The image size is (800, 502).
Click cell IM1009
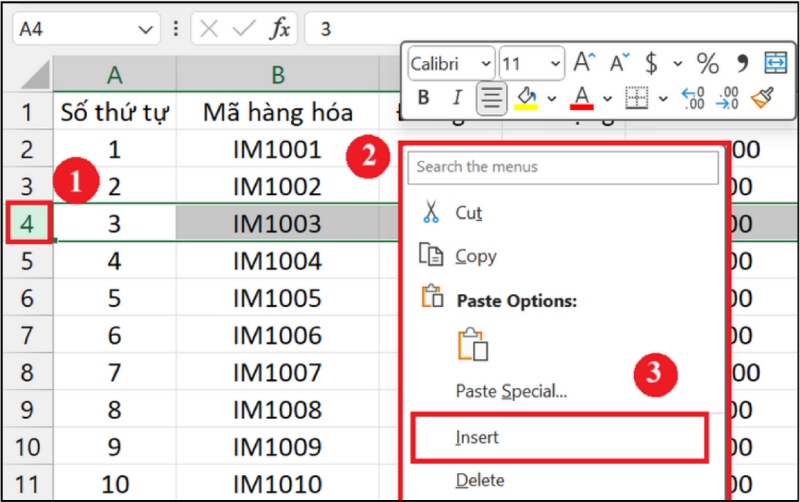pyautogui.click(x=278, y=447)
